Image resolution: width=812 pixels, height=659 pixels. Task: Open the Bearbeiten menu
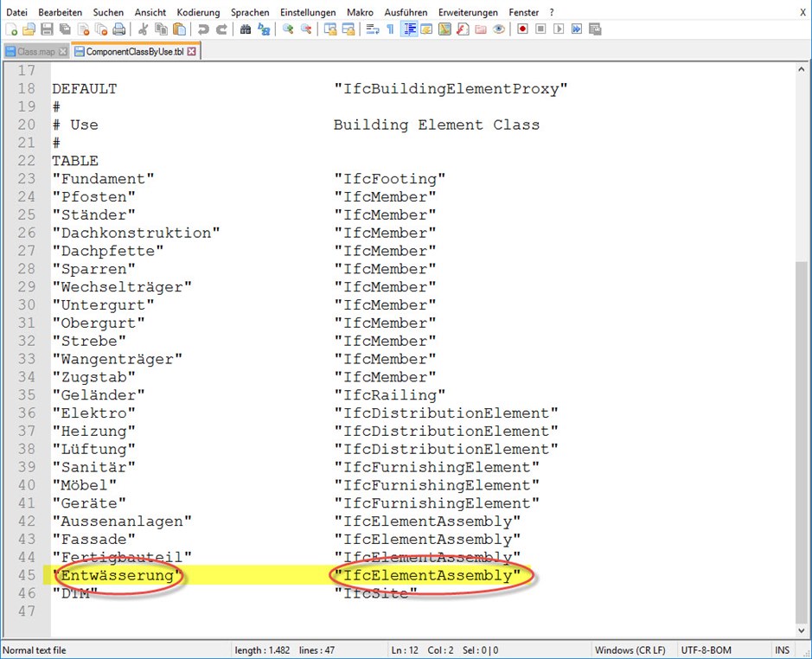(60, 12)
